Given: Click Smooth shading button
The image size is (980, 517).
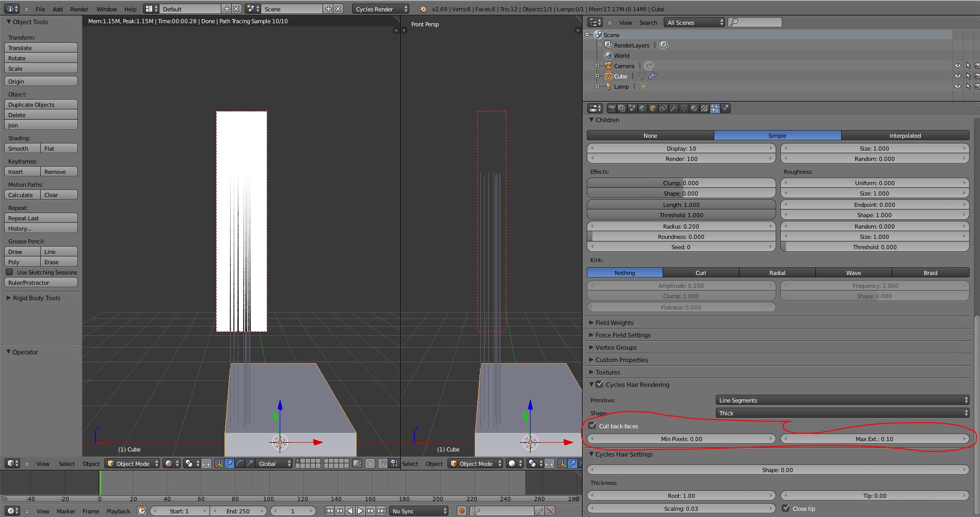Looking at the screenshot, I should pyautogui.click(x=22, y=148).
